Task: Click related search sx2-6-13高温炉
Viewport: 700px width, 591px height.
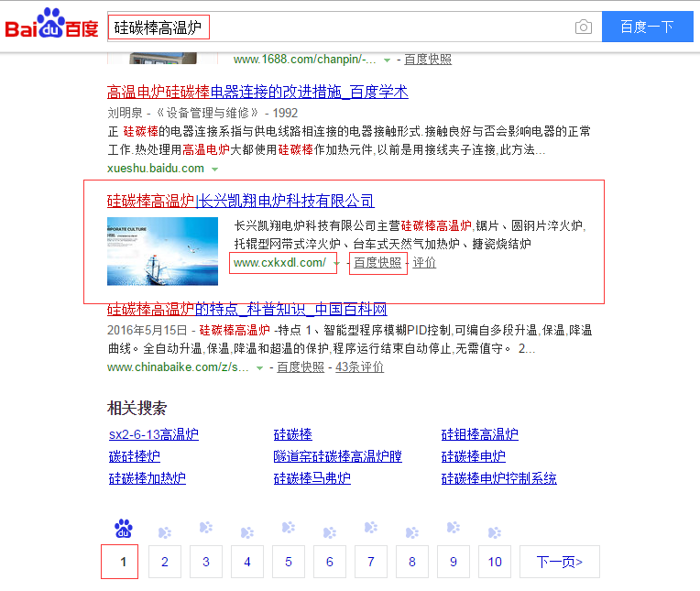Action: [154, 434]
